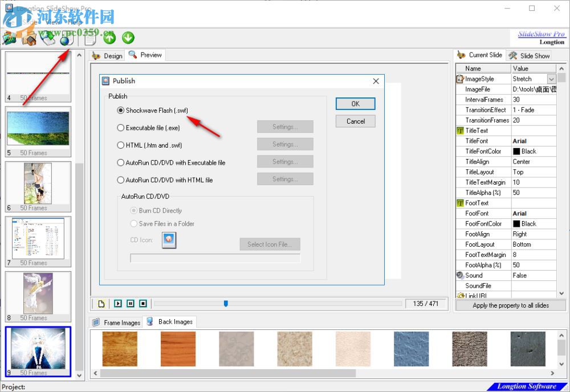Click OK in the Publish dialog
The image size is (570, 392).
[x=355, y=104]
